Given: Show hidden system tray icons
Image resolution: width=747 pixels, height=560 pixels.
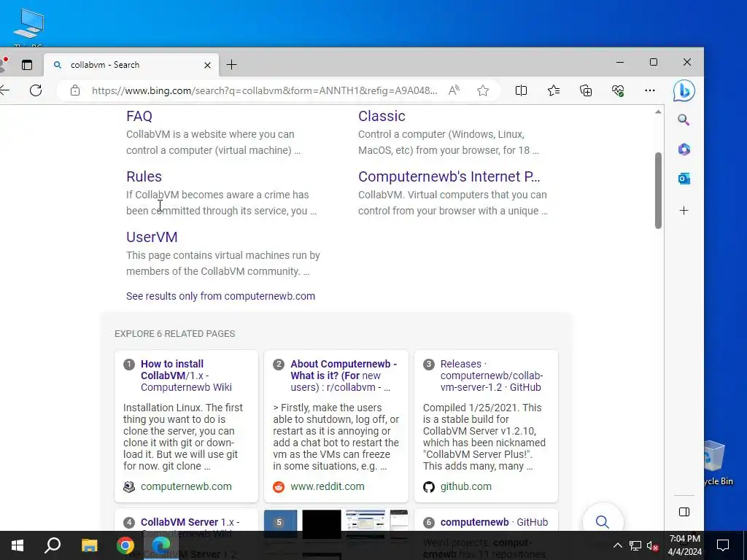Looking at the screenshot, I should tap(617, 545).
